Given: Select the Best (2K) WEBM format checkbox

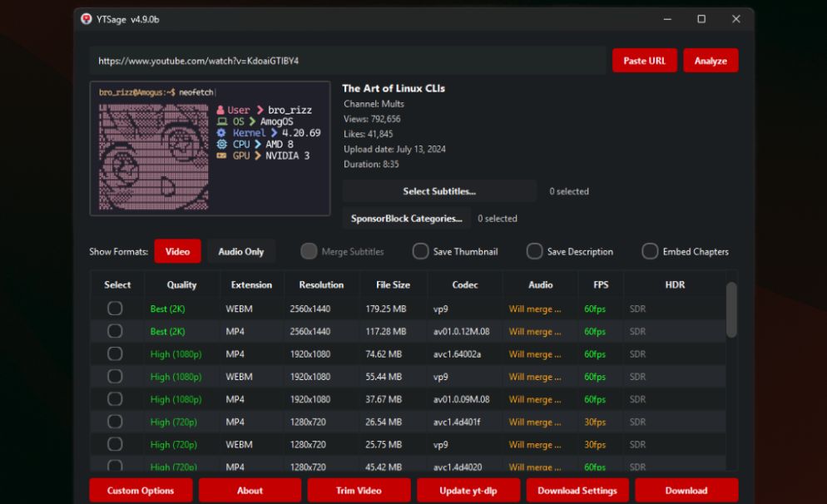Looking at the screenshot, I should [x=115, y=309].
